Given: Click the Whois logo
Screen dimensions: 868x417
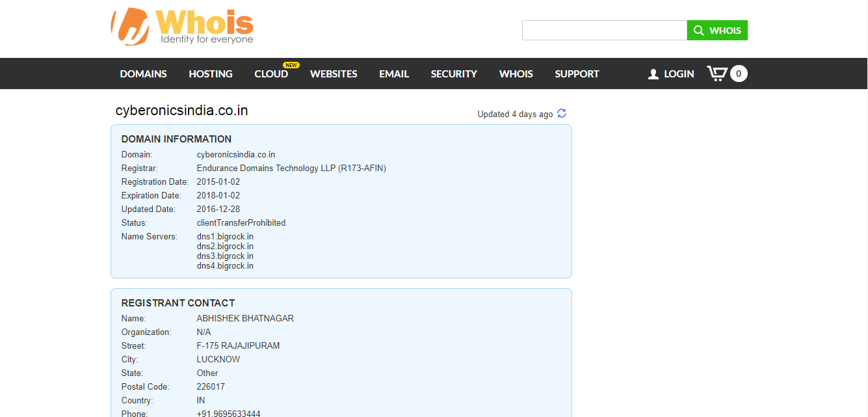Looking at the screenshot, I should (182, 26).
